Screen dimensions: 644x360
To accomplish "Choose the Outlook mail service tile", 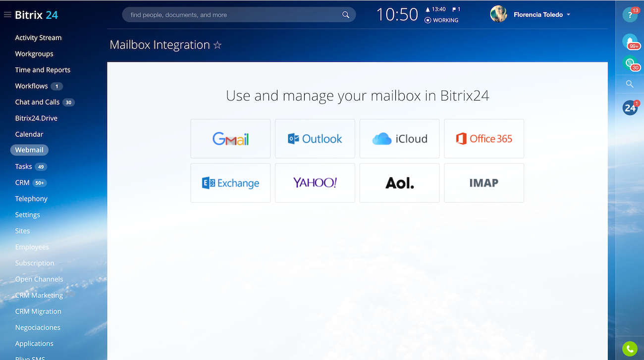I will pyautogui.click(x=315, y=139).
